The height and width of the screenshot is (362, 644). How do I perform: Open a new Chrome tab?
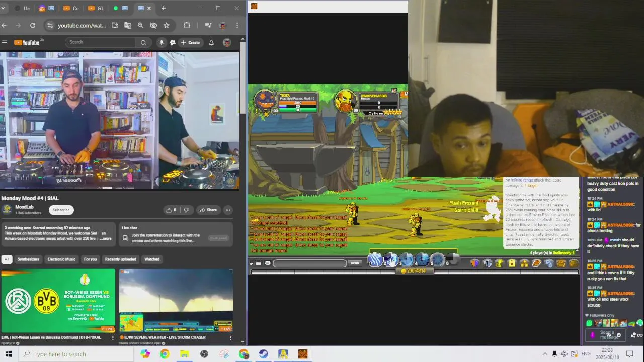tap(164, 8)
